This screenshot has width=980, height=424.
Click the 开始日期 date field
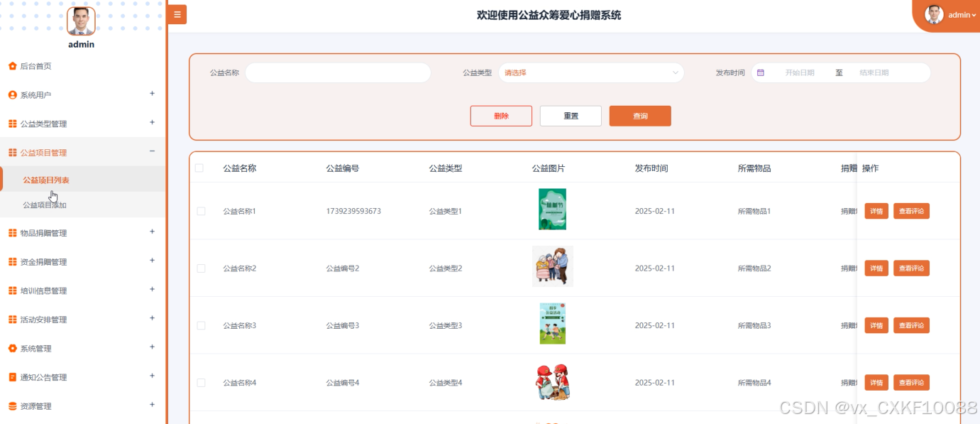(x=800, y=72)
